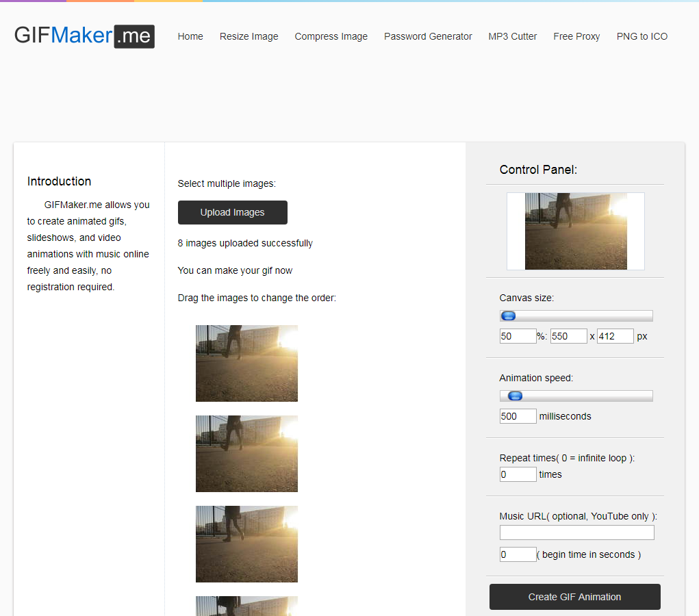
Task: Click the 'Repeat times( 0 = infinite loop ):' label
Action: [x=567, y=458]
